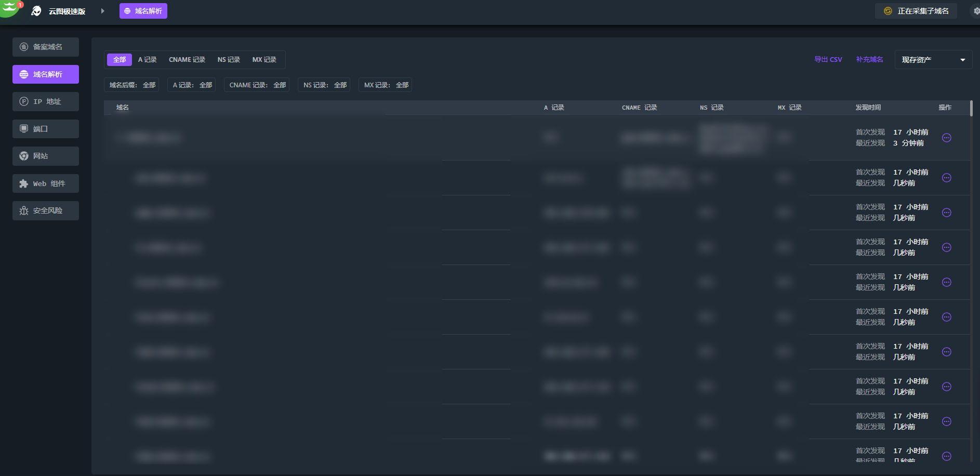This screenshot has width=980, height=476.
Task: Click the 正在采集子域名 status button
Action: pyautogui.click(x=916, y=11)
